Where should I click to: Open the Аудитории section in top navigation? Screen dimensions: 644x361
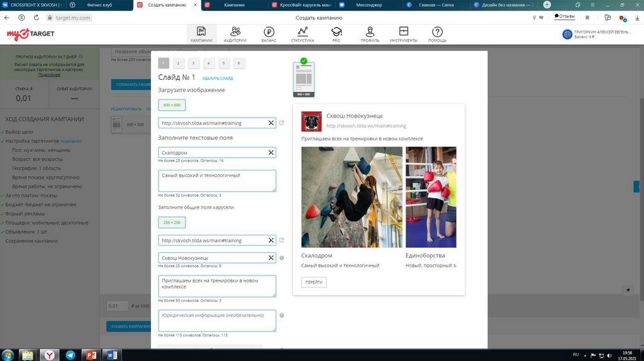coord(235,34)
